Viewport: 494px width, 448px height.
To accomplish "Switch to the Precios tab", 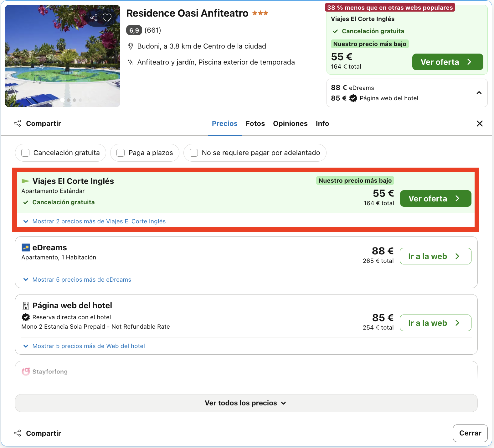I will tap(225, 123).
